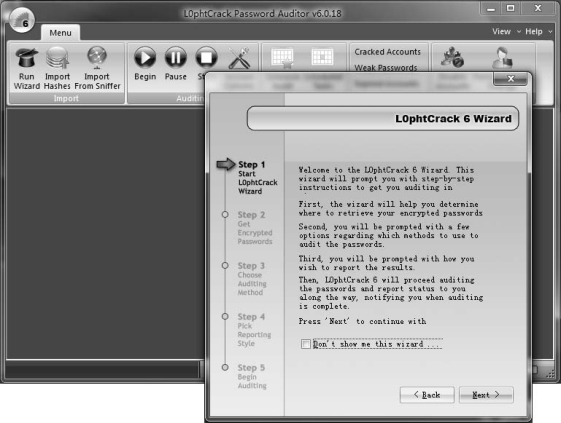Screen dimensions: 561x423
Task: Start auditing with the Begin button
Action: click(145, 57)
